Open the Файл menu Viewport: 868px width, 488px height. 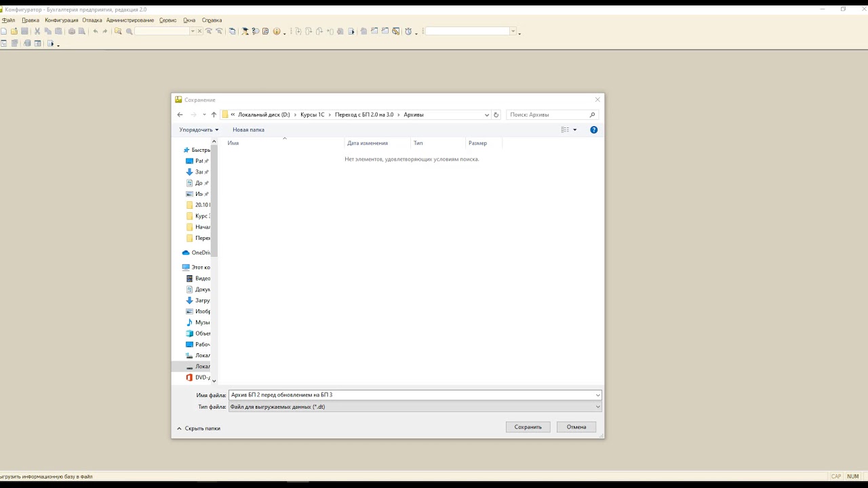[x=8, y=20]
